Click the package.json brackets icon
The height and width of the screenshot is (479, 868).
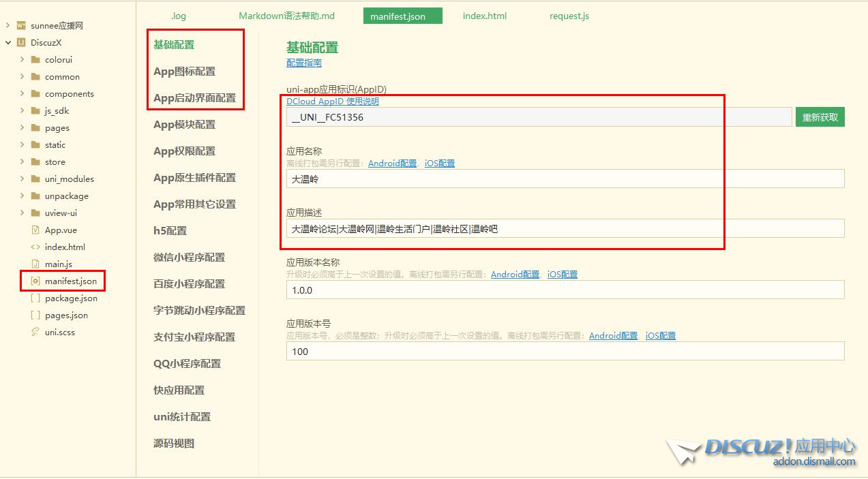pyautogui.click(x=35, y=298)
